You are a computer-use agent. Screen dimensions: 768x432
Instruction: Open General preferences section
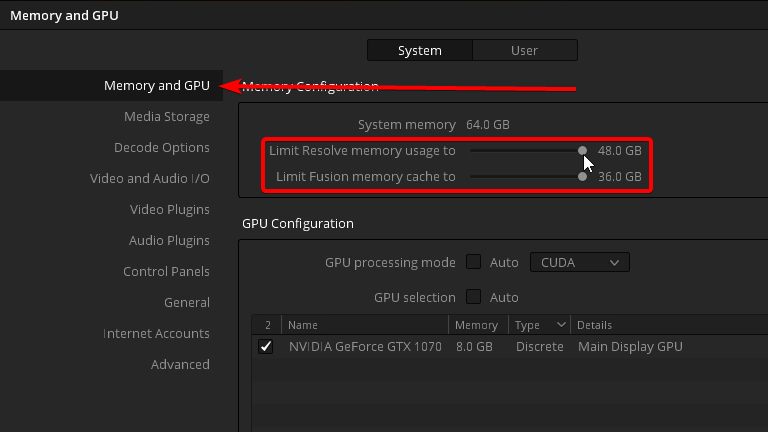(x=187, y=302)
